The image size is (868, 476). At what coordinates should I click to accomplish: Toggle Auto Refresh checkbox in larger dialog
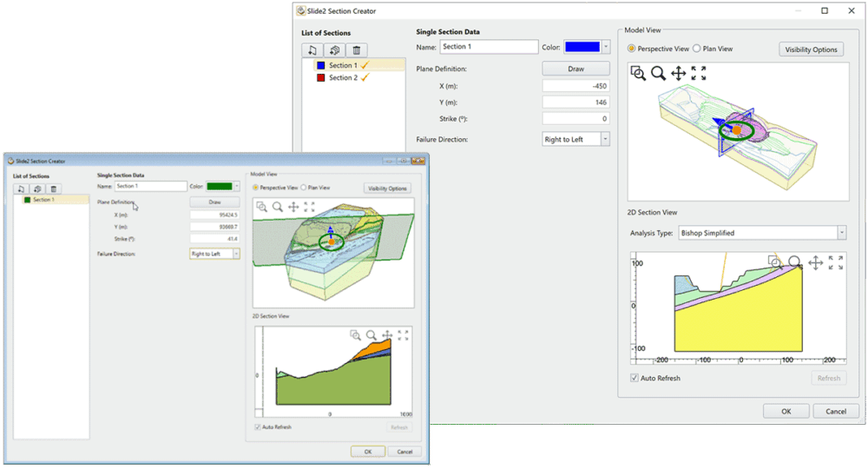click(x=635, y=379)
